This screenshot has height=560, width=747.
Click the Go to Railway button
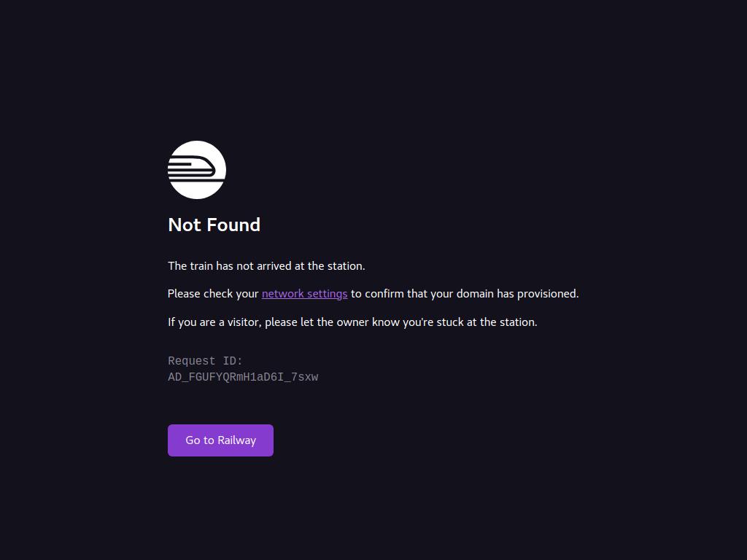click(220, 440)
